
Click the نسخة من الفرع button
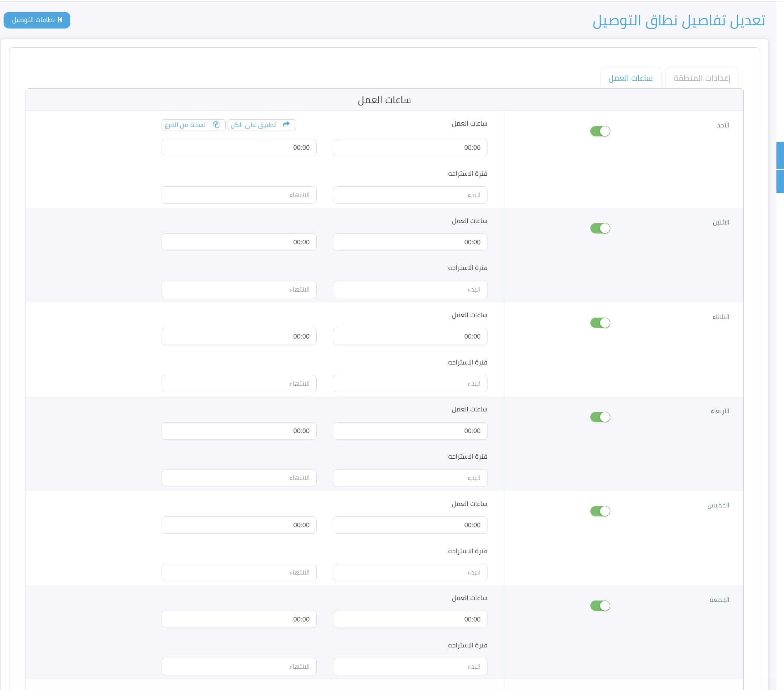[x=193, y=125]
